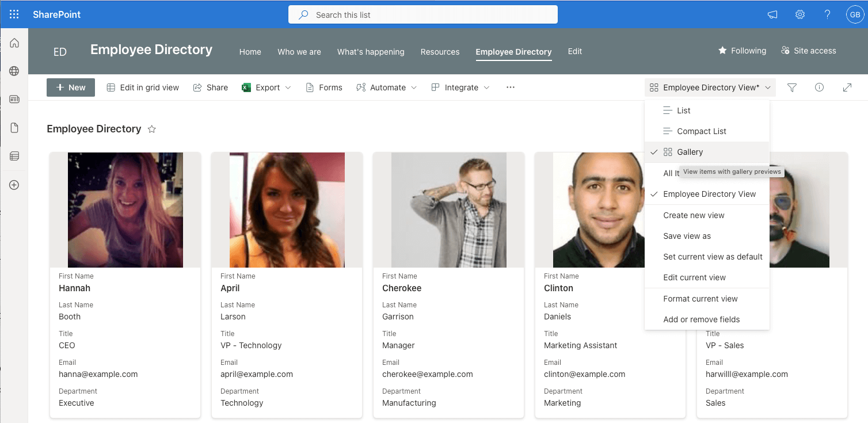This screenshot has width=868, height=423.
Task: Send feedback using the megaphone icon
Action: (772, 14)
